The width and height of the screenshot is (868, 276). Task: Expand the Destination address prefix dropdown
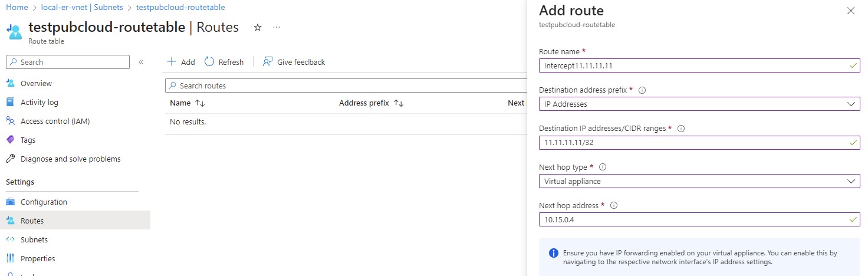click(699, 104)
